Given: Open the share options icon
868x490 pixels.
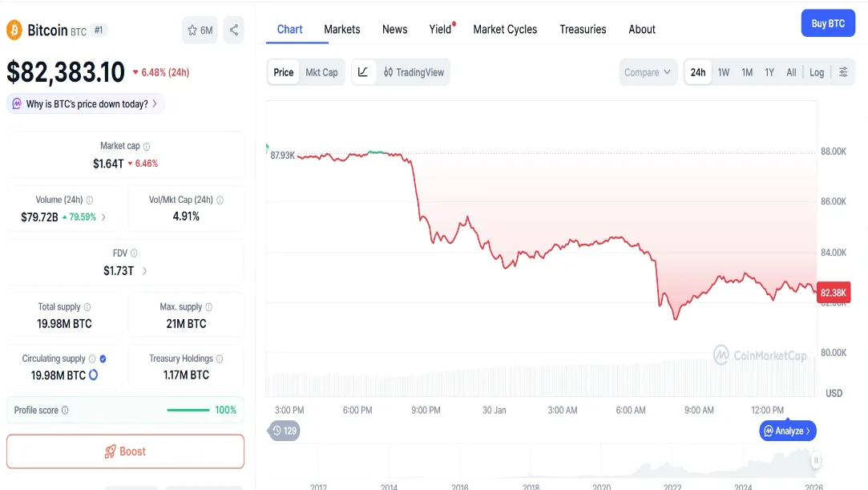Looking at the screenshot, I should click(233, 30).
